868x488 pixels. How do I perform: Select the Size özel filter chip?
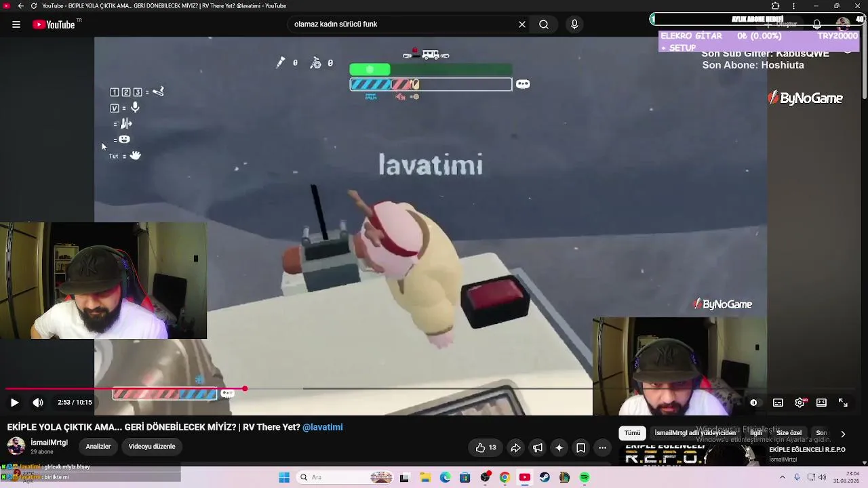tap(789, 433)
